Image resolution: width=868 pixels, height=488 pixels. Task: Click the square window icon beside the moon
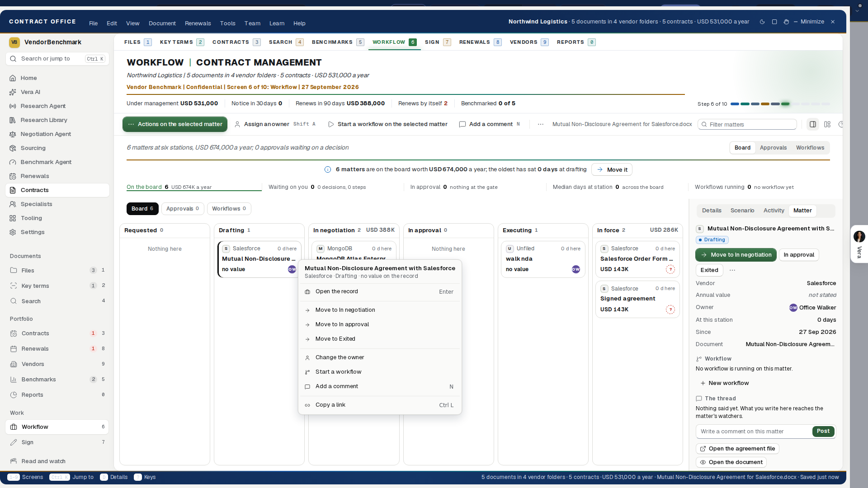point(774,22)
